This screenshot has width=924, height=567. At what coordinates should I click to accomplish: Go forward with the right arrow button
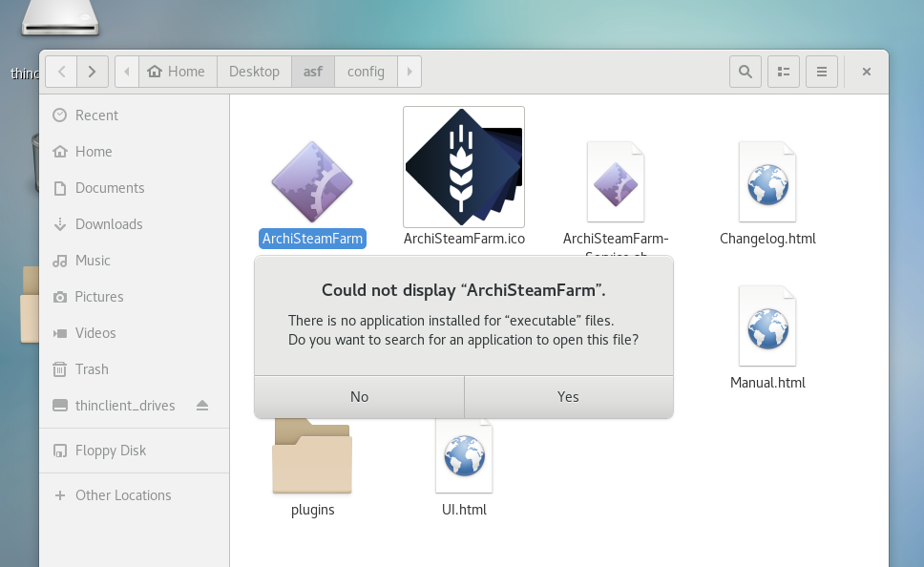point(93,72)
